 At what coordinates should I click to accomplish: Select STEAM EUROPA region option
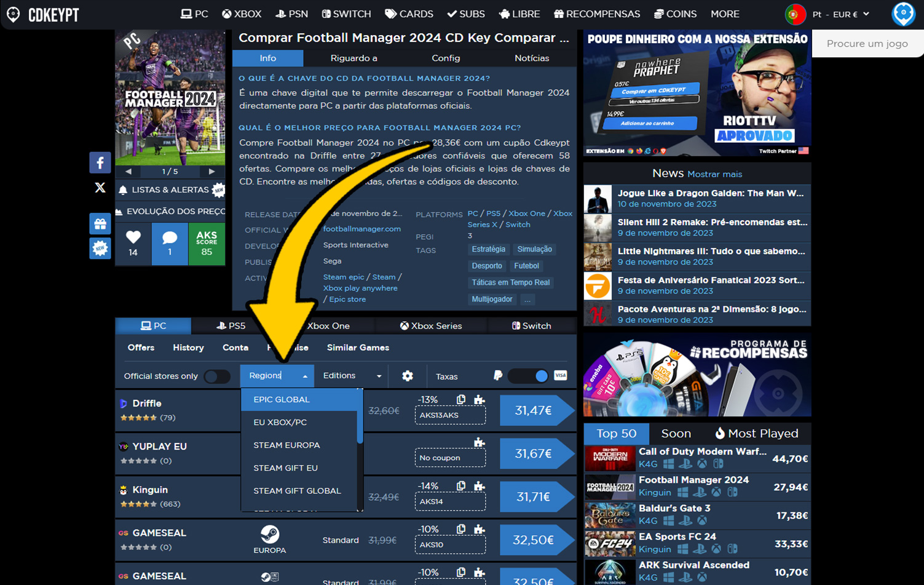[299, 445]
